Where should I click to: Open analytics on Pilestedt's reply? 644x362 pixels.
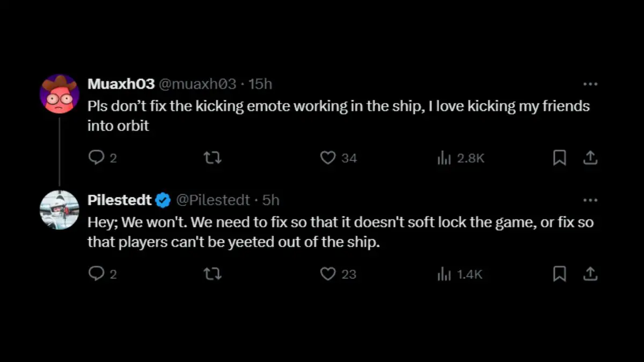tap(444, 274)
